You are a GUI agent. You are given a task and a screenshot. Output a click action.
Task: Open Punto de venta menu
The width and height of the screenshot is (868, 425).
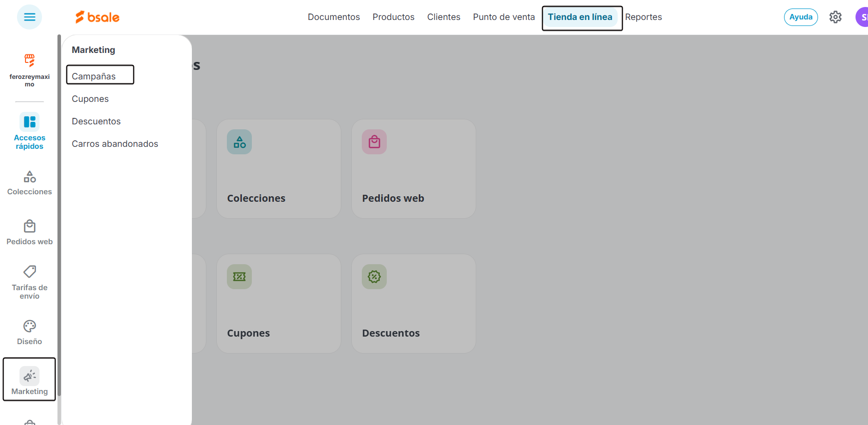504,17
